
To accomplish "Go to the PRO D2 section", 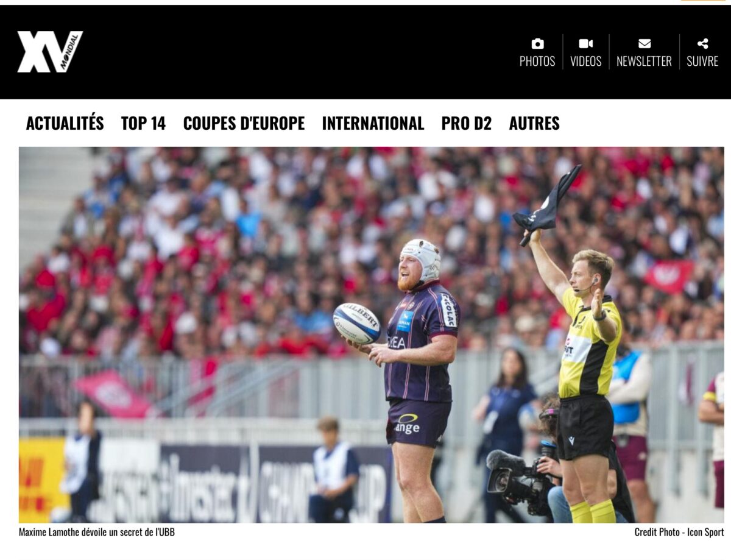I will (x=467, y=123).
